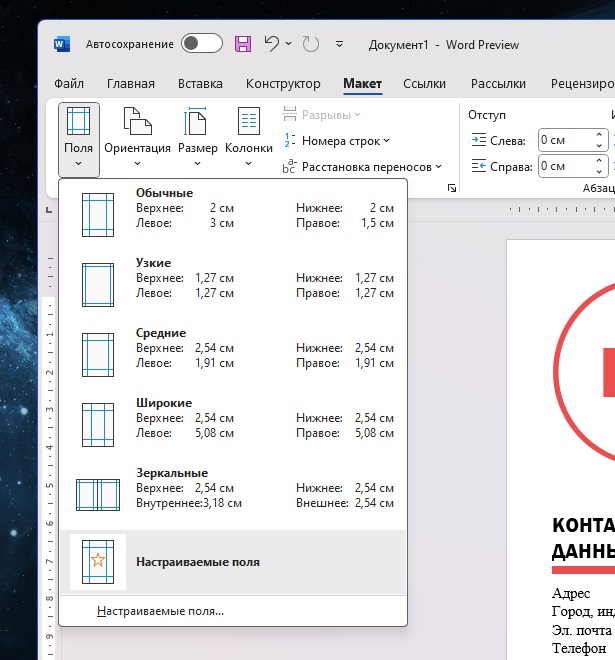The height and width of the screenshot is (660, 615).
Task: Undo the last action
Action: 272,43
